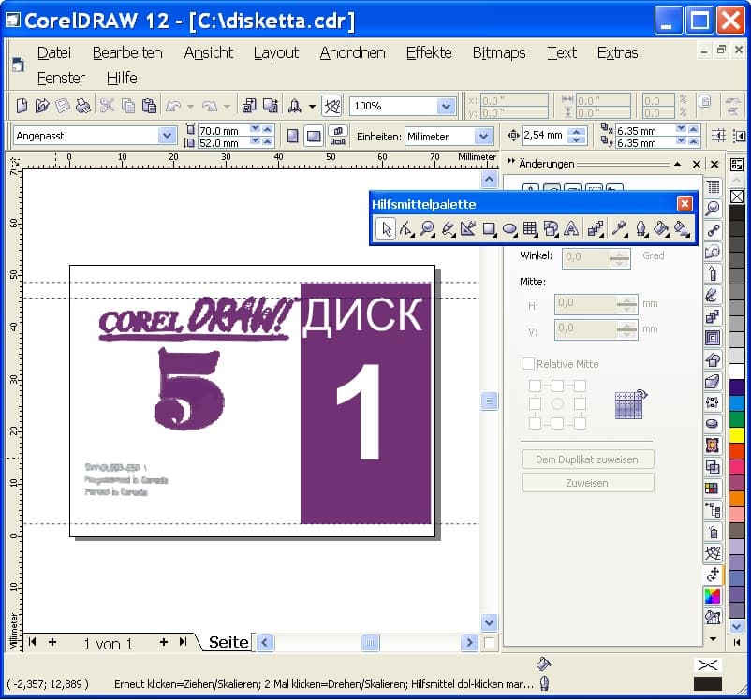751x700 pixels.
Task: Click the Export icon in standard toolbar
Action: [x=271, y=106]
